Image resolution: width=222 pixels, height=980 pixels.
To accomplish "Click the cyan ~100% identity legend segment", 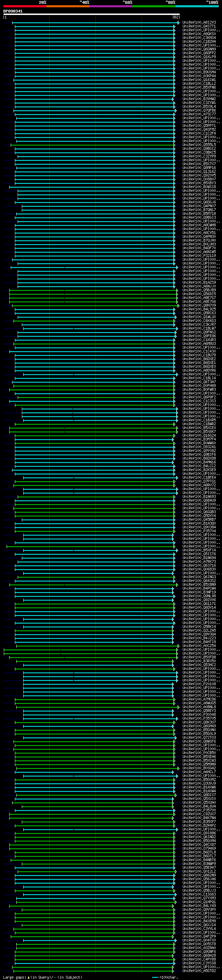I will click(x=197, y=6).
